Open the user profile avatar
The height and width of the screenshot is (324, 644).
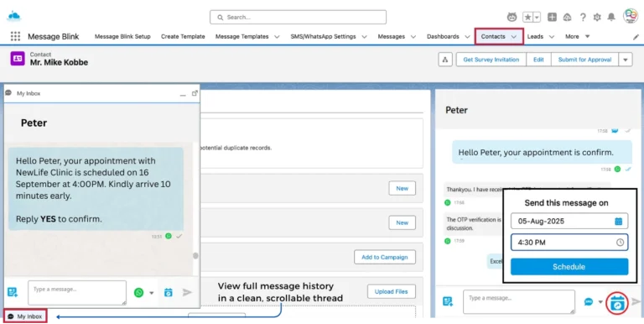(x=631, y=16)
